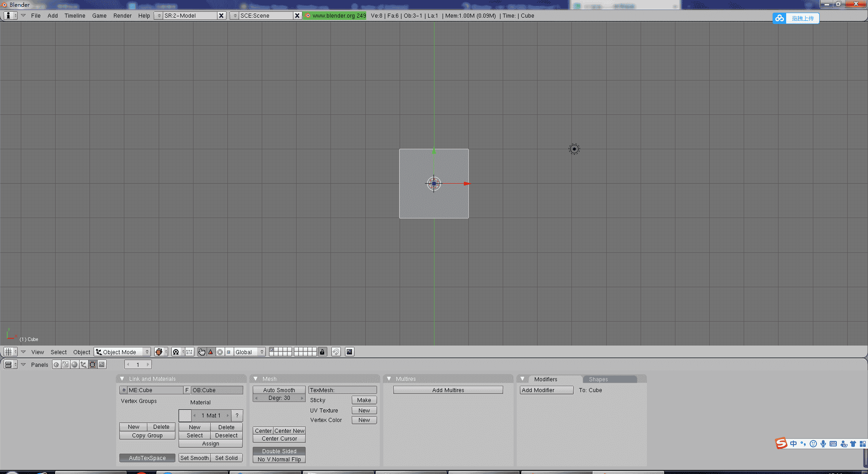Click the Scene context icon in Panels header

[x=102, y=365]
